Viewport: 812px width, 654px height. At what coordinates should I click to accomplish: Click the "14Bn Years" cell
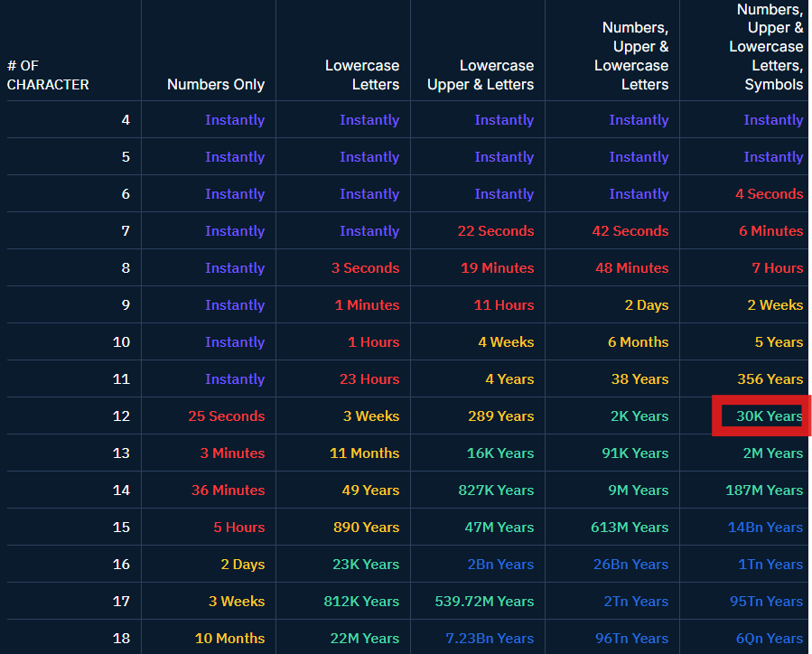766,528
